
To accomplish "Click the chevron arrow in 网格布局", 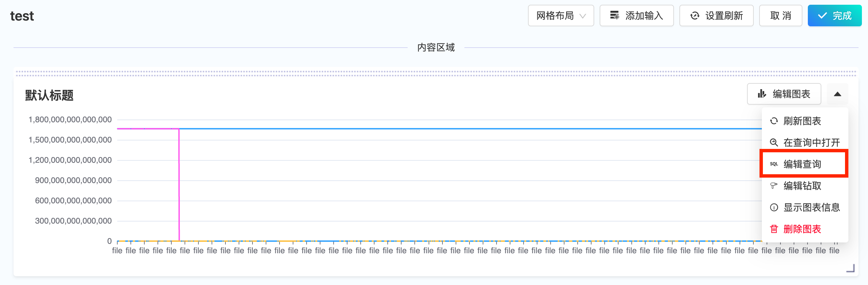I will coord(583,16).
